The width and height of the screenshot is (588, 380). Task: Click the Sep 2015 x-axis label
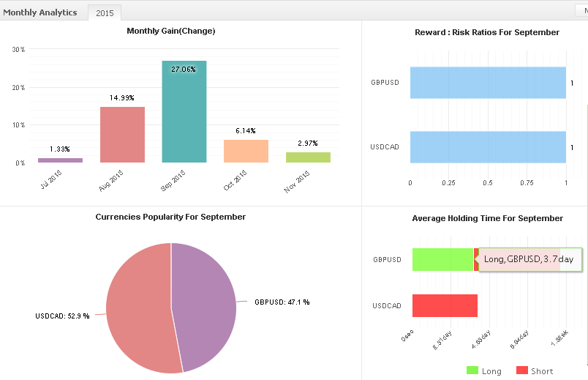173,179
